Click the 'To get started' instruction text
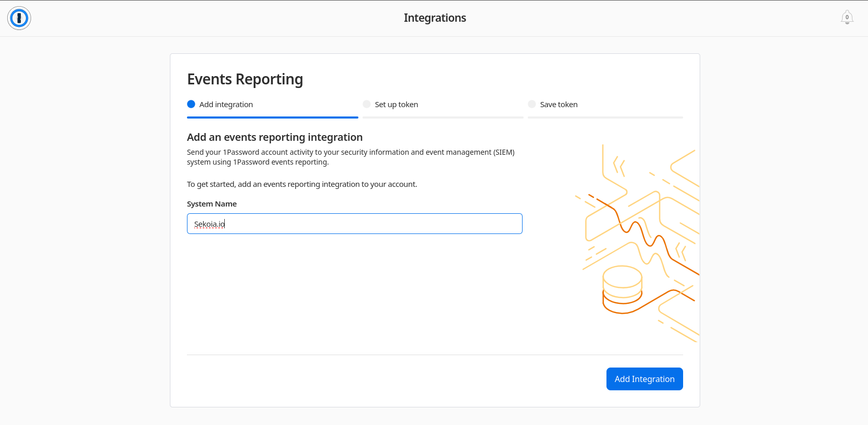The image size is (868, 425). click(x=302, y=184)
